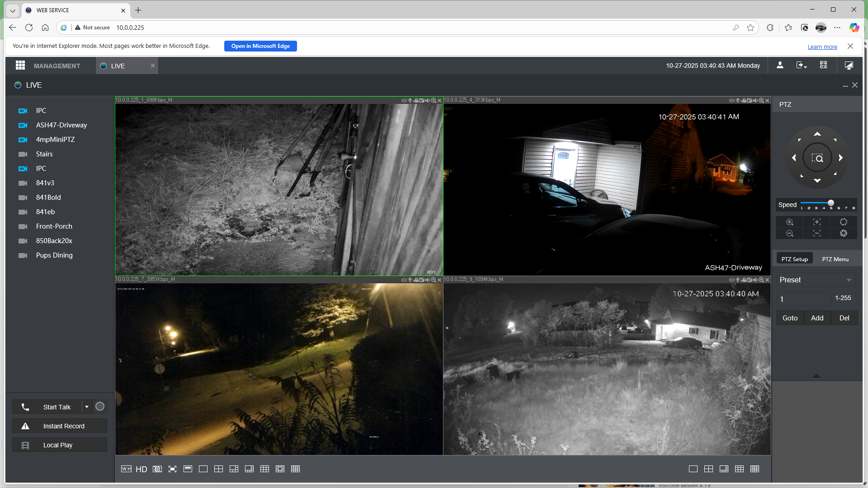Image resolution: width=868 pixels, height=488 pixels.
Task: Toggle eye icon on 10.0.0.225_1 video pane
Action: coord(404,100)
